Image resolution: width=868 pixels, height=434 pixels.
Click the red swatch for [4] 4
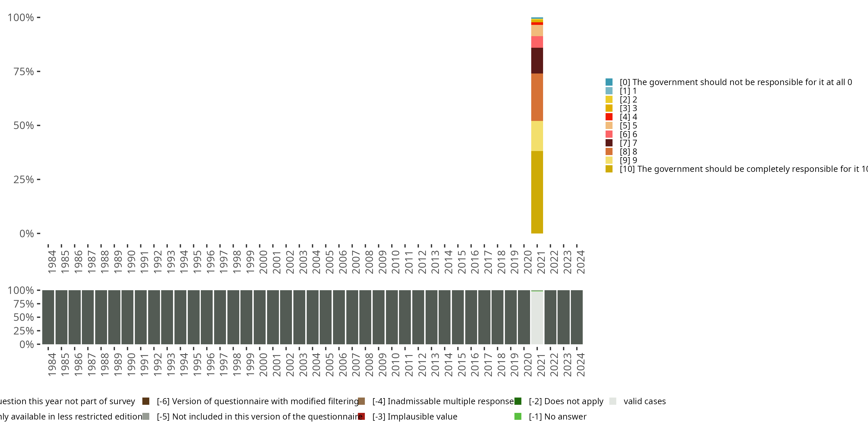tap(609, 117)
